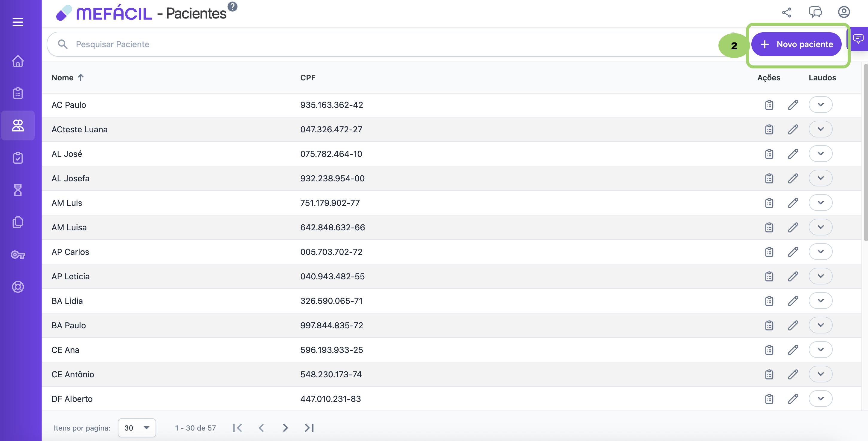Open the user account profile icon
The image size is (868, 441).
click(844, 12)
